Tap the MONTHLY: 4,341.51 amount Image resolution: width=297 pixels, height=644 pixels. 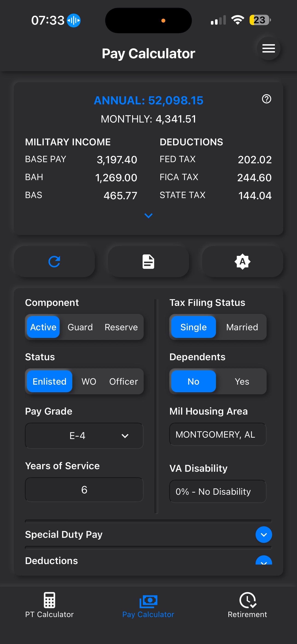point(148,119)
